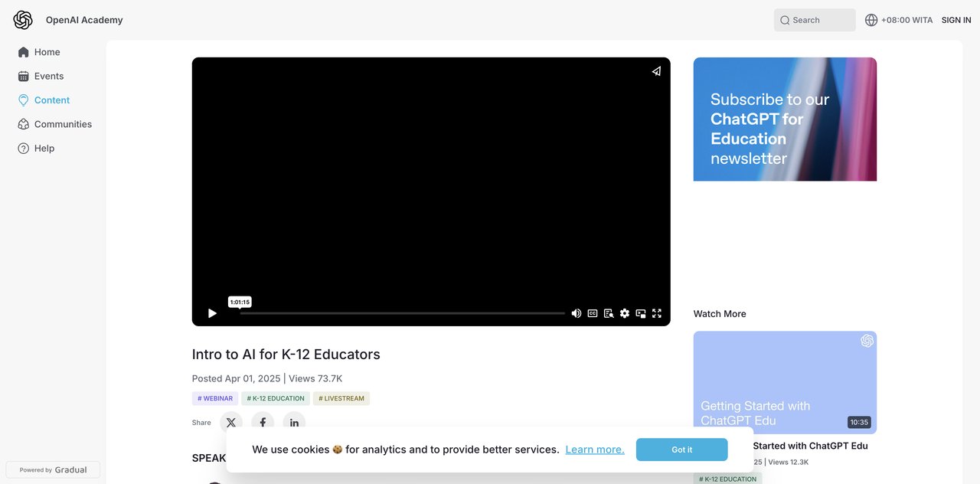This screenshot has height=484, width=980.
Task: Click the Posted Apr 01, 2025 text
Action: point(236,378)
